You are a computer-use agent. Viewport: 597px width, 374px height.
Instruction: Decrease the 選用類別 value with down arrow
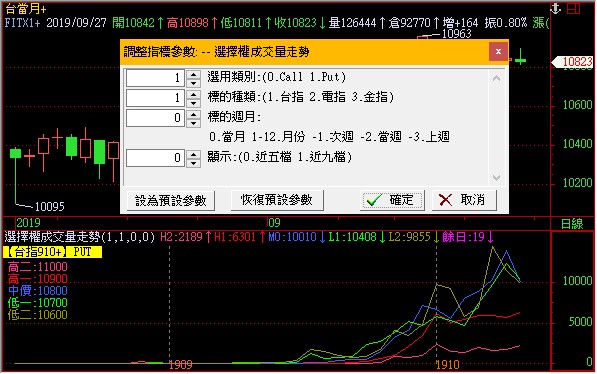coord(193,83)
